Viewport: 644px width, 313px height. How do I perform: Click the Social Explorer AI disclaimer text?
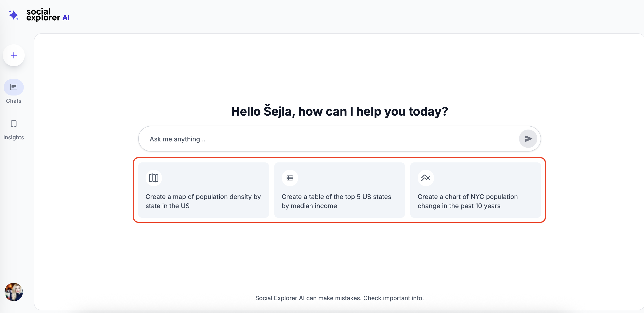click(x=339, y=298)
